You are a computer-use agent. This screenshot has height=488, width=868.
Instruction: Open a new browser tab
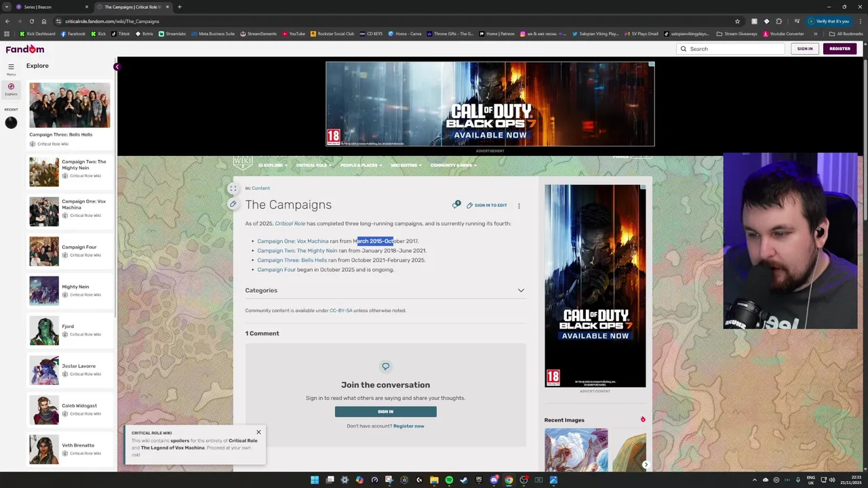(x=179, y=7)
